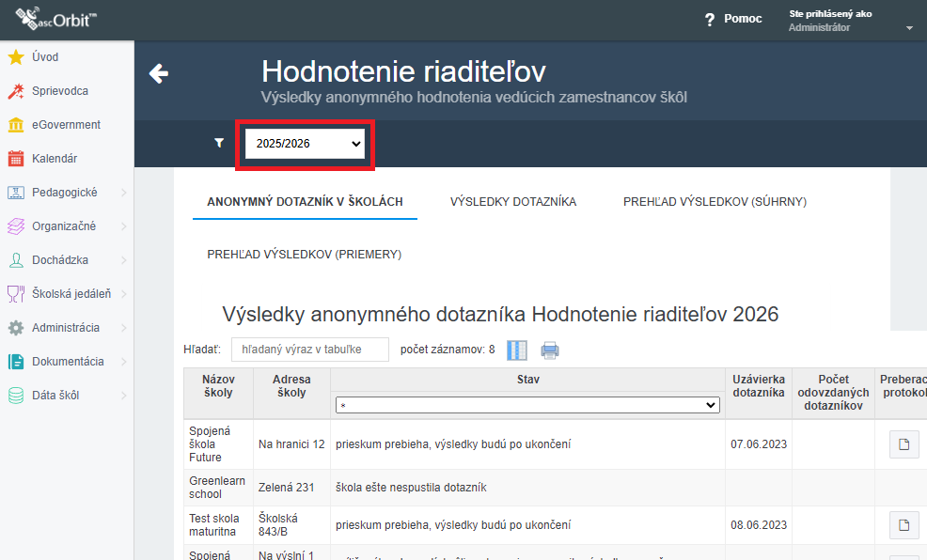Click the Úvod star icon
This screenshot has height=560, width=927.
(x=16, y=57)
